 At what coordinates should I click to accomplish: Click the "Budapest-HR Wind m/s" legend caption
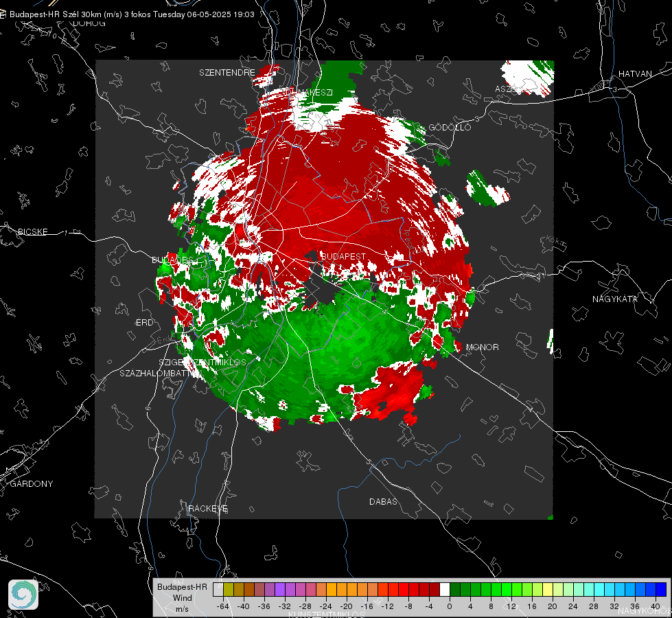182,597
